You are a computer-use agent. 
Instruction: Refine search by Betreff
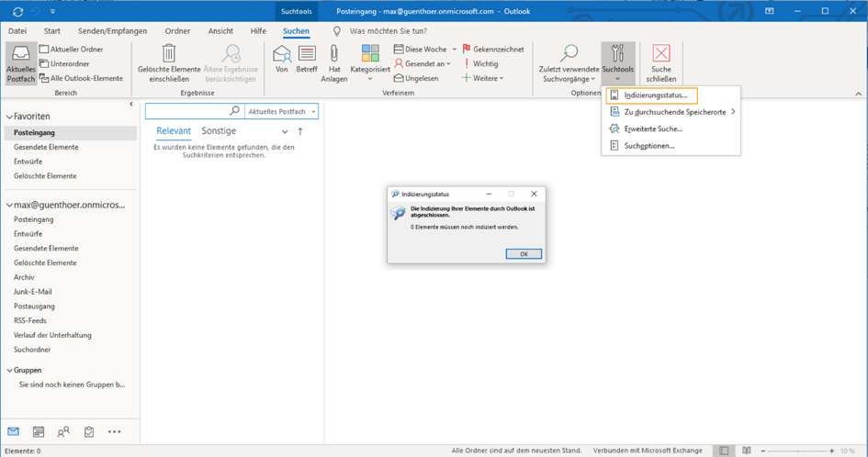(307, 60)
